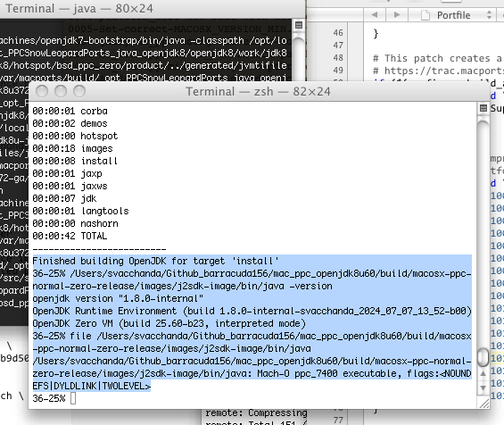Click the '00:00:00 hotspot' line
This screenshot has height=425, width=504.
point(75,136)
